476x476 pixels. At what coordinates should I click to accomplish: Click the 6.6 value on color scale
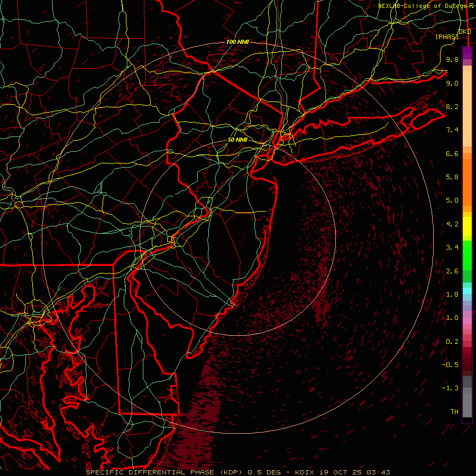click(x=452, y=153)
